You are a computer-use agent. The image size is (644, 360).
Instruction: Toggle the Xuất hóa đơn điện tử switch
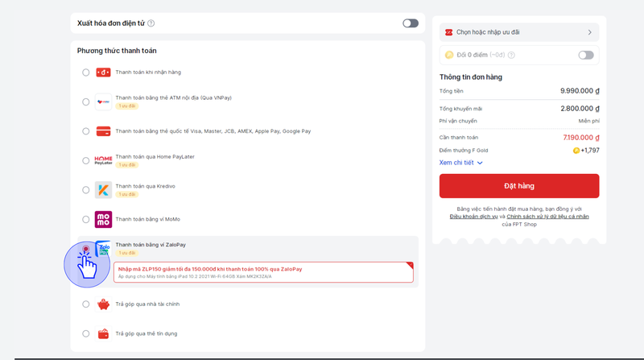coord(411,23)
